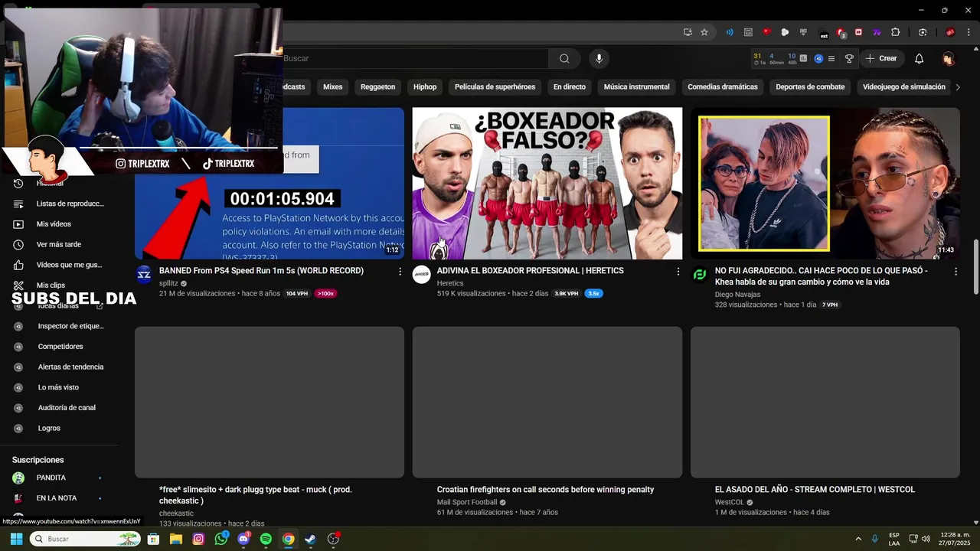Viewport: 980px width, 551px height.
Task: Select Música instrumental chip
Action: pyautogui.click(x=636, y=87)
